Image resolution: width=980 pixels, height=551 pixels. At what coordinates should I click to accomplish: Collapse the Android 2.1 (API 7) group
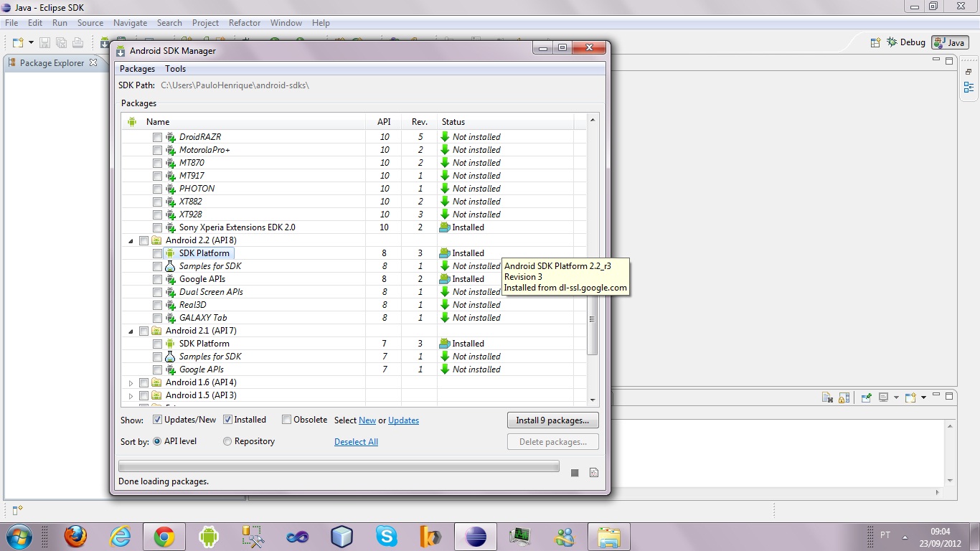coord(131,331)
